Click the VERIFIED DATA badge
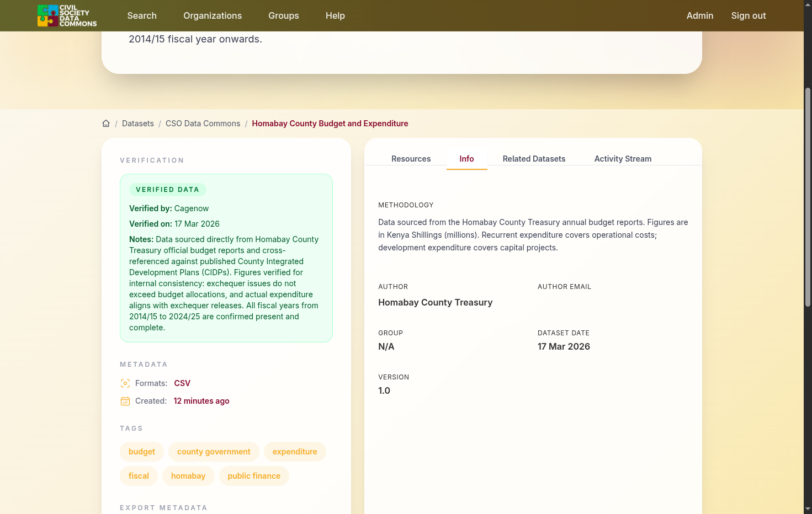Screen dimensions: 812x514 [168, 190]
